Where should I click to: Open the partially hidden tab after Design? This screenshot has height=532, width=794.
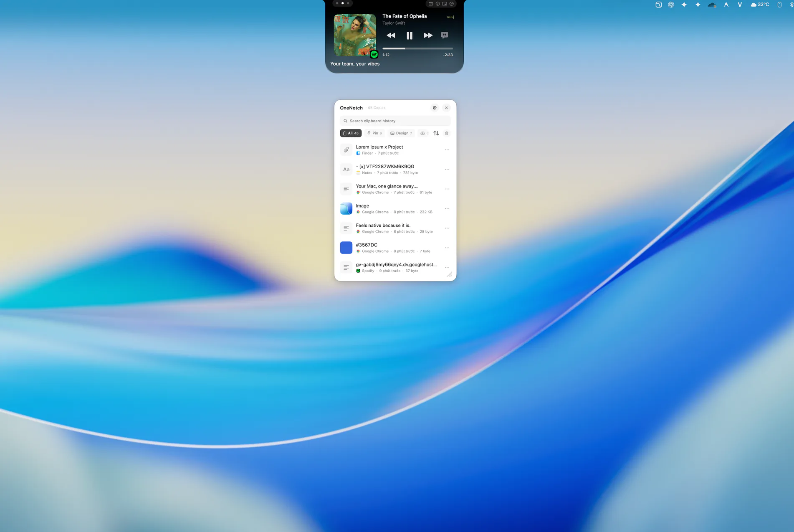coord(424,133)
